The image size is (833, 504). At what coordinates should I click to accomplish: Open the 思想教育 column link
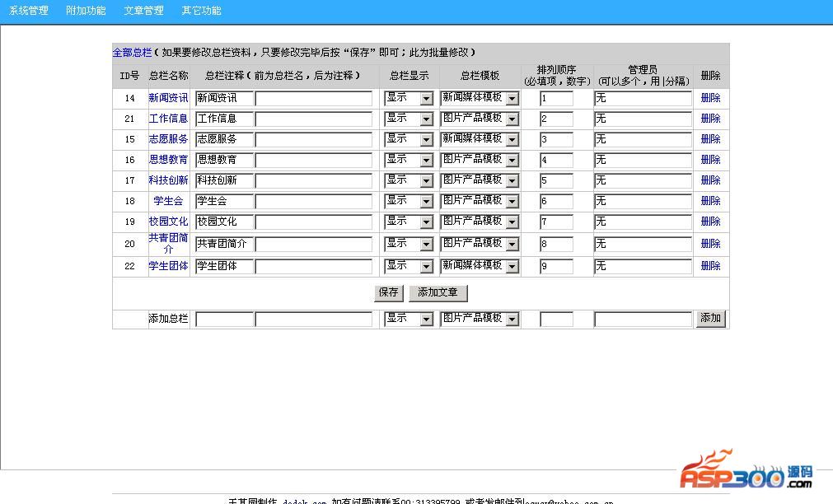(168, 160)
